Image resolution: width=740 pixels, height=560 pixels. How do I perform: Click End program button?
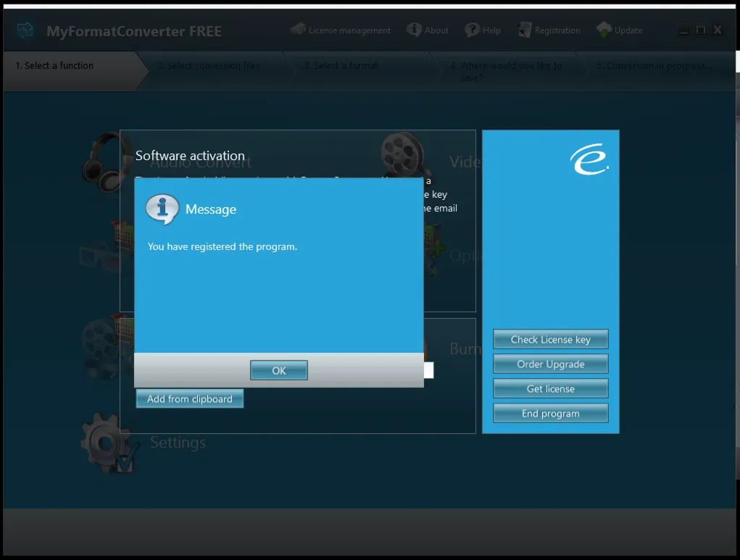(x=550, y=413)
